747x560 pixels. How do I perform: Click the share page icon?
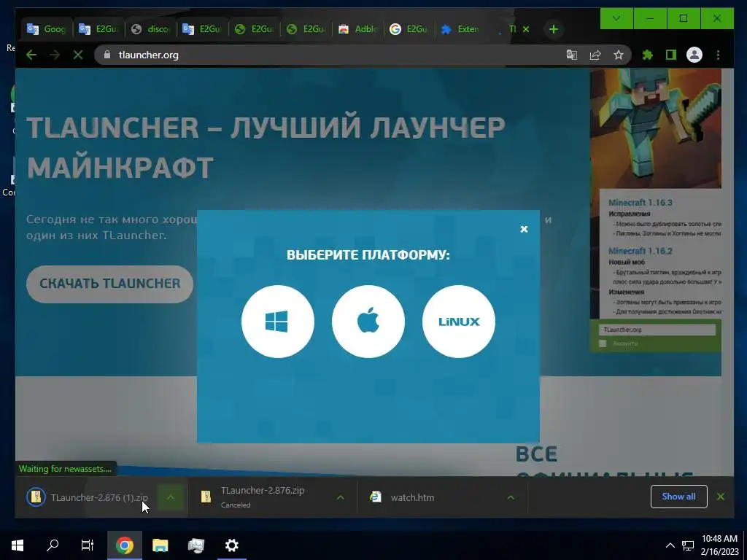[x=595, y=55]
